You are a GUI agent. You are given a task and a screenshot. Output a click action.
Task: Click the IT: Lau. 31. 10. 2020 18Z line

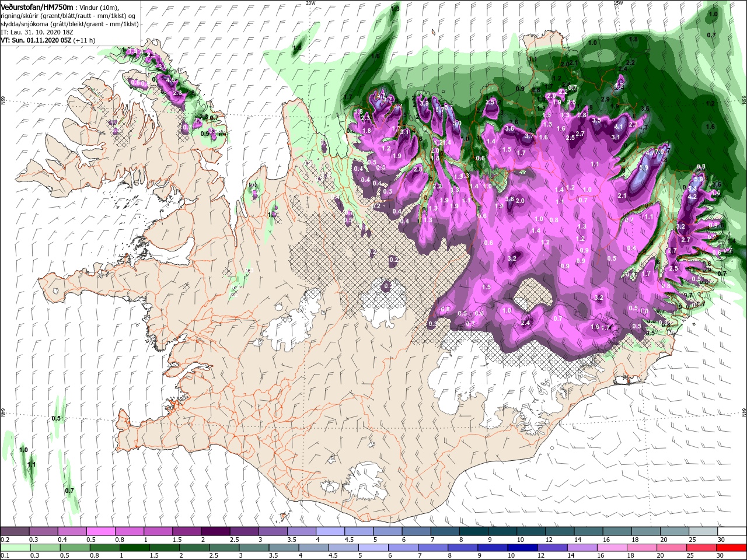click(36, 32)
